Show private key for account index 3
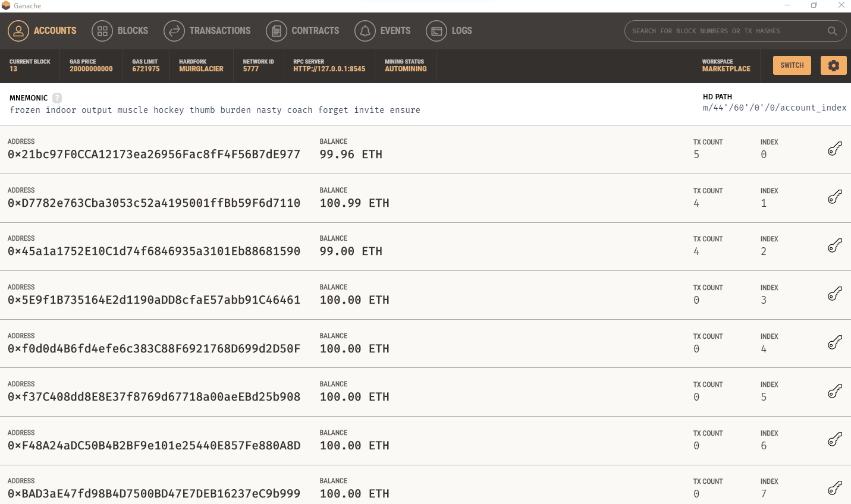The width and height of the screenshot is (851, 504). (x=835, y=294)
